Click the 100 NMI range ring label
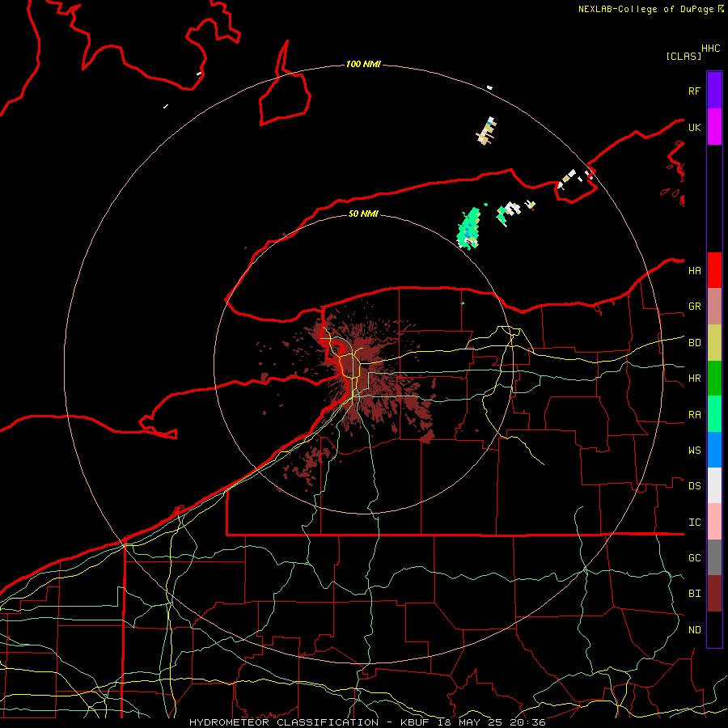 pos(363,64)
